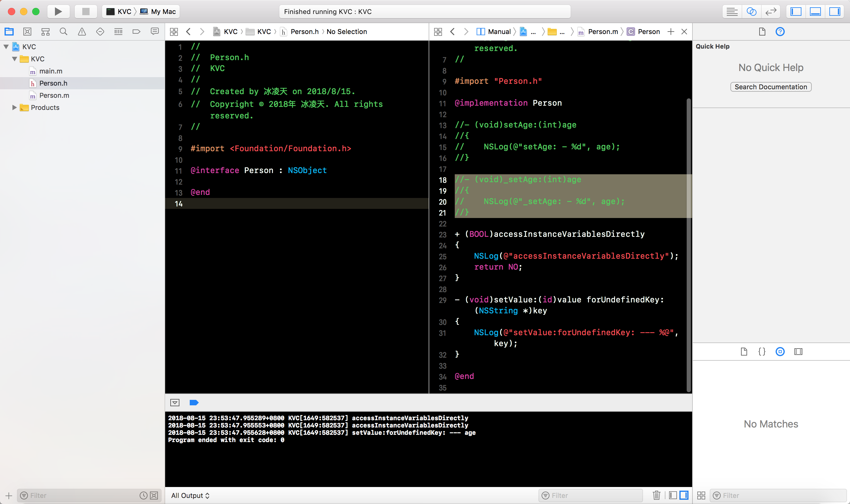Image resolution: width=850 pixels, height=504 pixels.
Task: Show the Breakpoint navigator icon
Action: (x=136, y=32)
